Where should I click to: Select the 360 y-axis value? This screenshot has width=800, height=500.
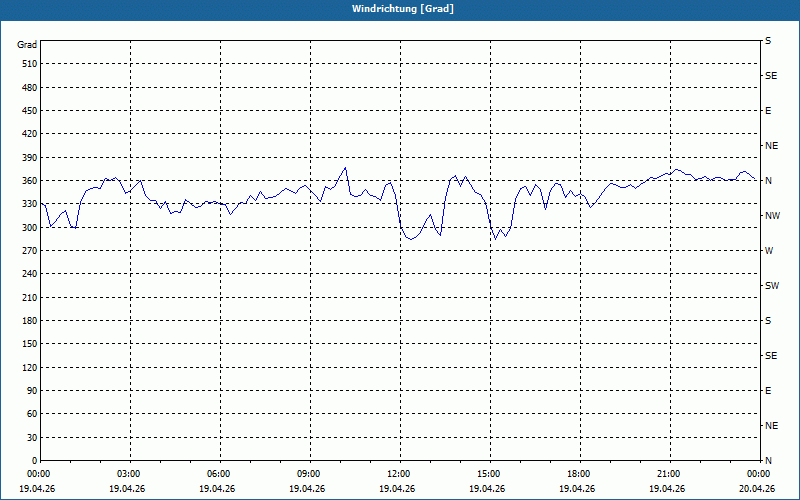(30, 181)
